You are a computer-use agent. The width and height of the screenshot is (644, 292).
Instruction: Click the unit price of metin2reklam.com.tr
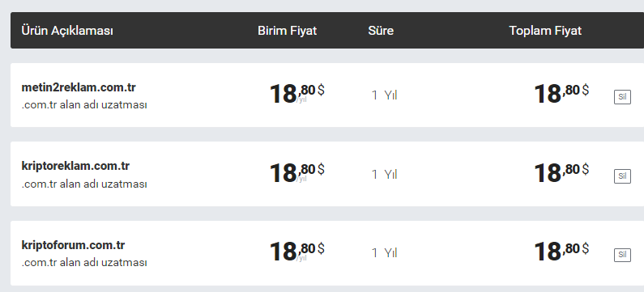click(x=297, y=94)
